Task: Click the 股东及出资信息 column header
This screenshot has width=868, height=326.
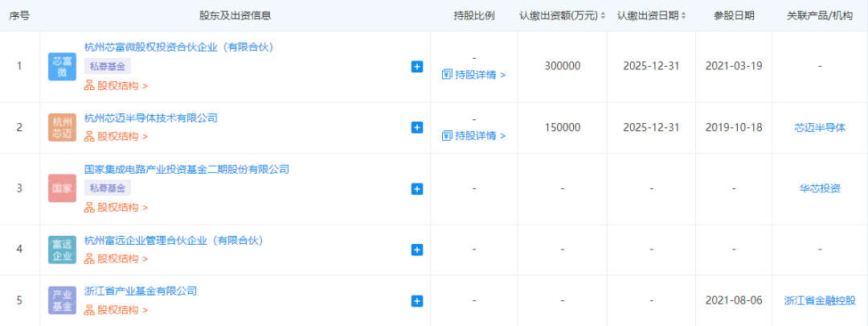Action: 235,15
